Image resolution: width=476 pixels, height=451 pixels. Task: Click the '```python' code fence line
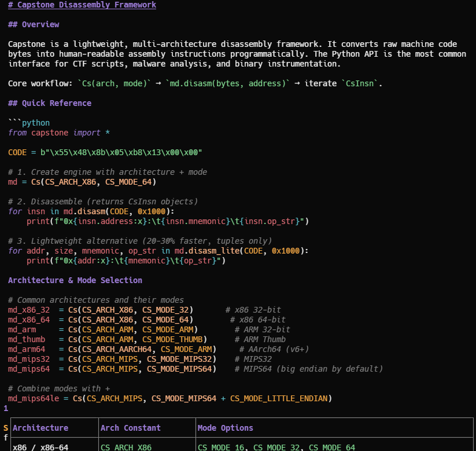[x=29, y=123]
